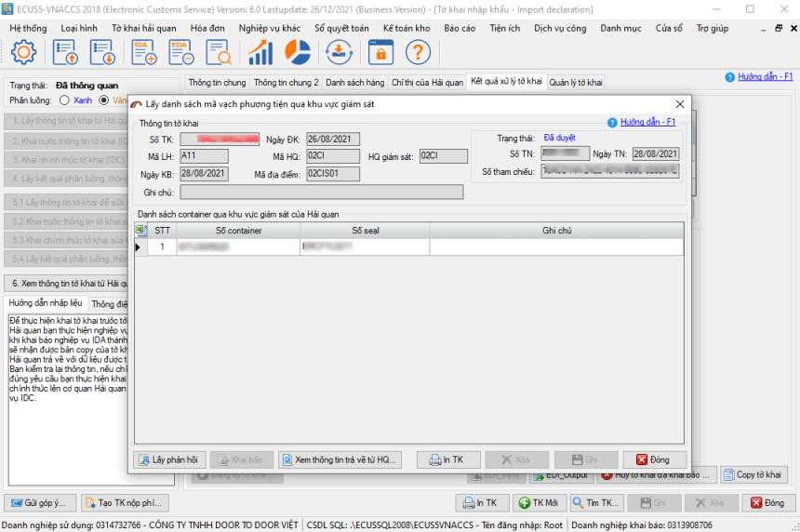The width and height of the screenshot is (800, 532).
Task: Click the IDA declaration toolbar icon
Action: tap(144, 52)
